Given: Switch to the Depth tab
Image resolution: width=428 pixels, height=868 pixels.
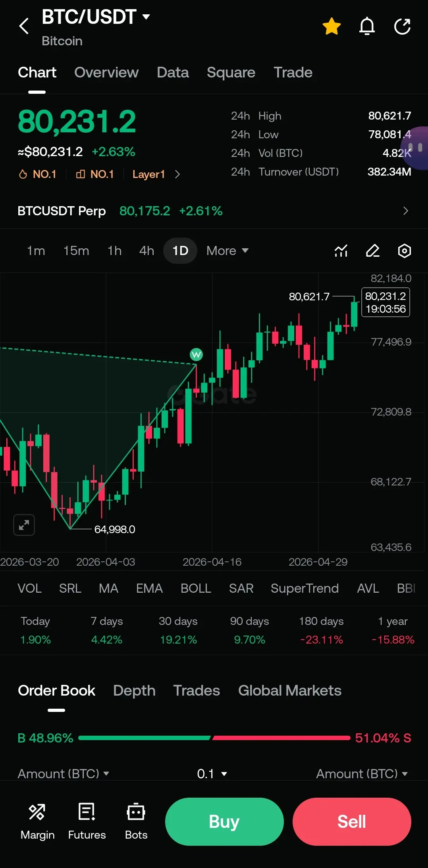Looking at the screenshot, I should tap(134, 691).
